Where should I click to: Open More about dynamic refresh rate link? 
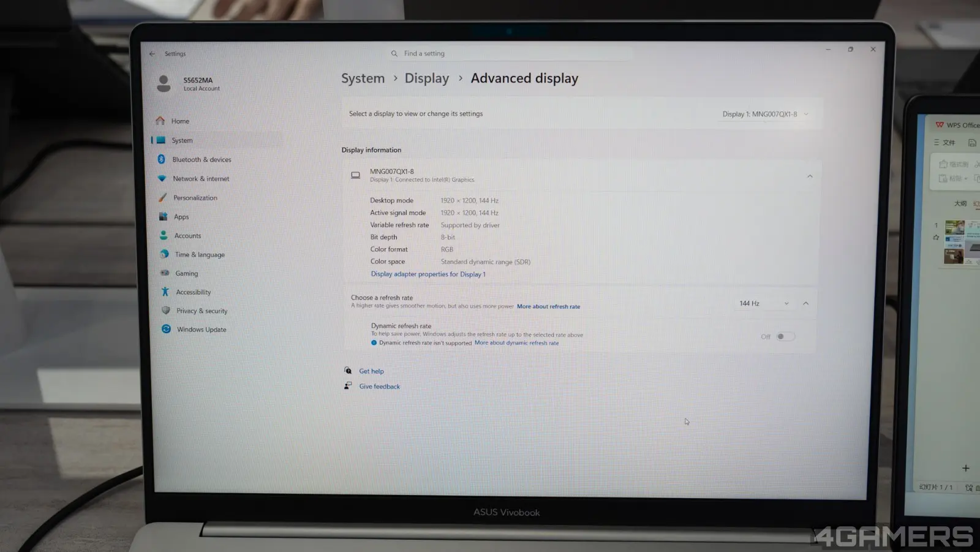[x=516, y=343]
